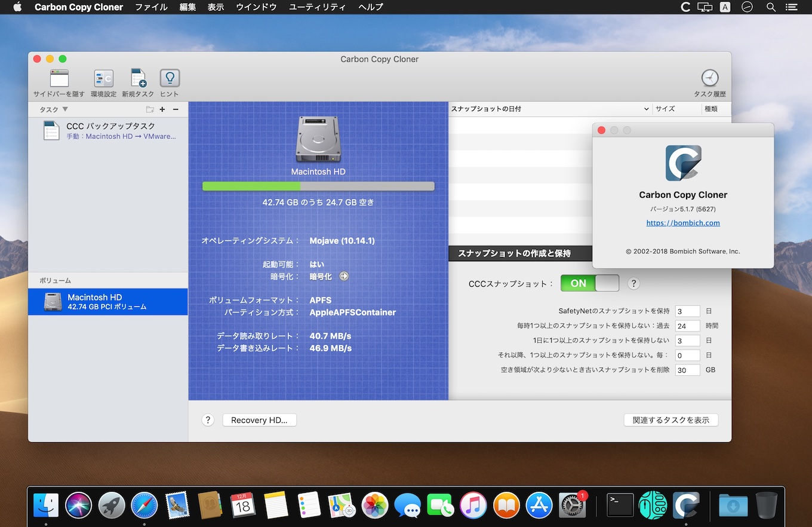Click the Carbon Copy Cloner logo in About window
The image size is (812, 527).
tap(683, 163)
